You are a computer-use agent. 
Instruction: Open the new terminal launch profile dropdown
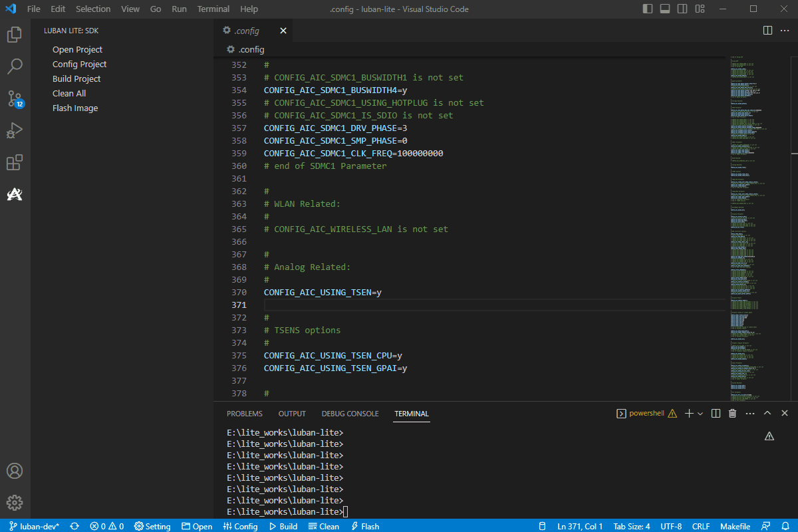tap(700, 414)
